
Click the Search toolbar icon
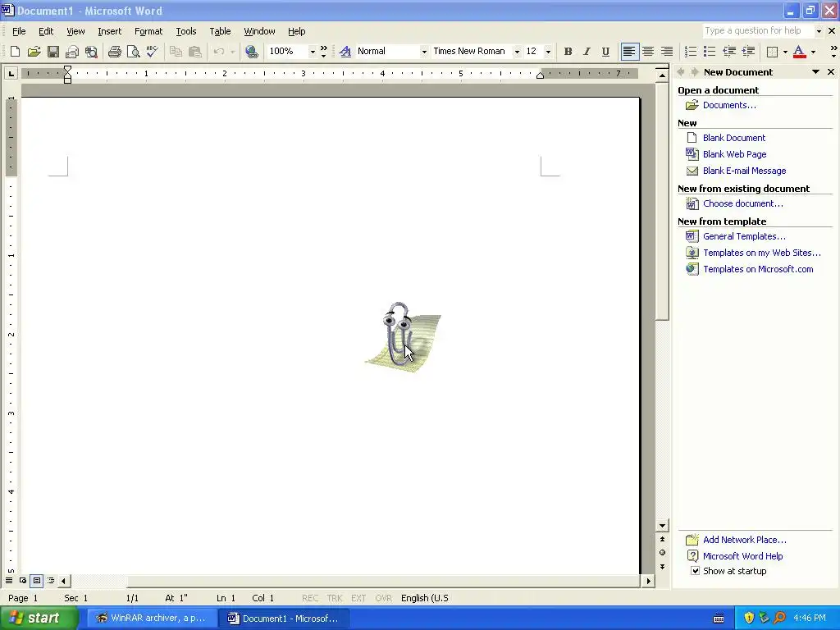tap(91, 52)
